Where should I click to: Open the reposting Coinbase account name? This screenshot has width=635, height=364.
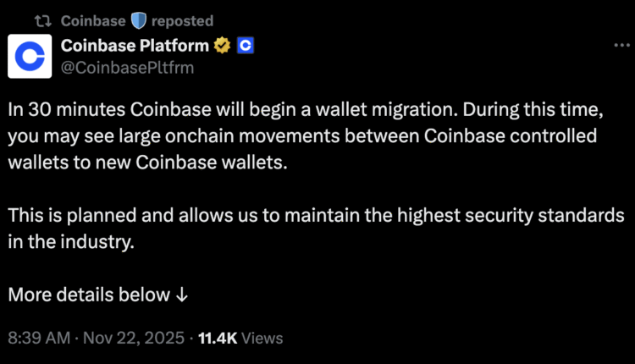tap(93, 20)
